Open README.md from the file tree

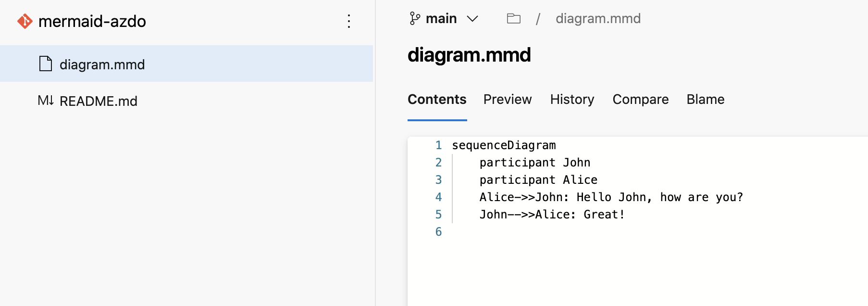(98, 101)
